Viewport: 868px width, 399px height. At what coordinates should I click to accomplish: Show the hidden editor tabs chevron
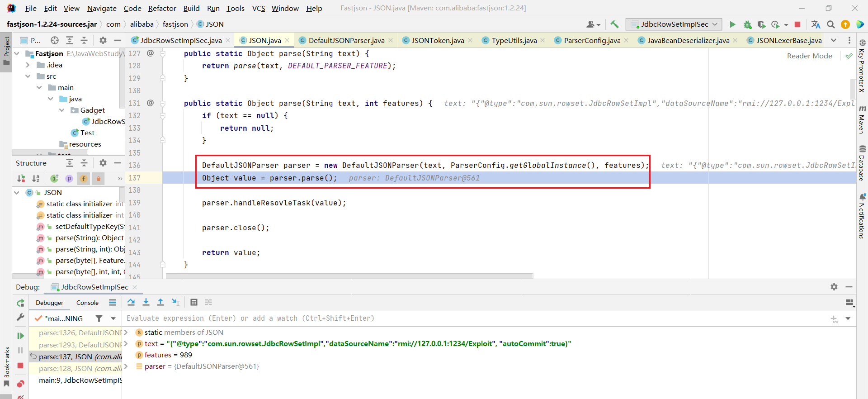[x=834, y=40]
